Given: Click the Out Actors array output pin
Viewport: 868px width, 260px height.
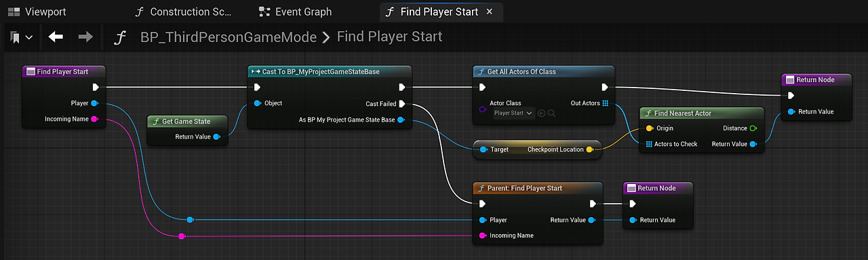Looking at the screenshot, I should tap(605, 103).
